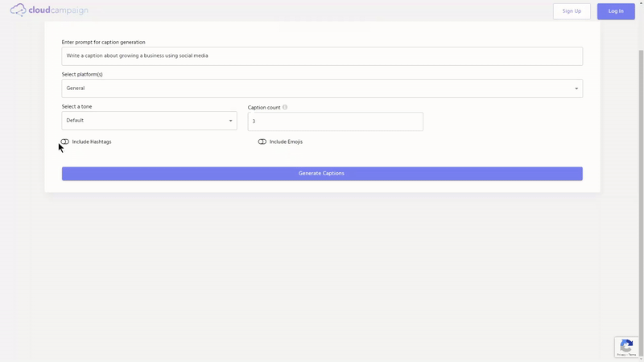Open the Select platform(s) dropdown field
Screen dimensions: 644x362
321,88
